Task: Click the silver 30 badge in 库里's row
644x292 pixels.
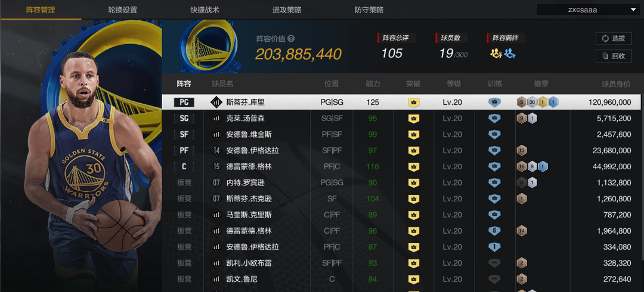Action: 532,102
